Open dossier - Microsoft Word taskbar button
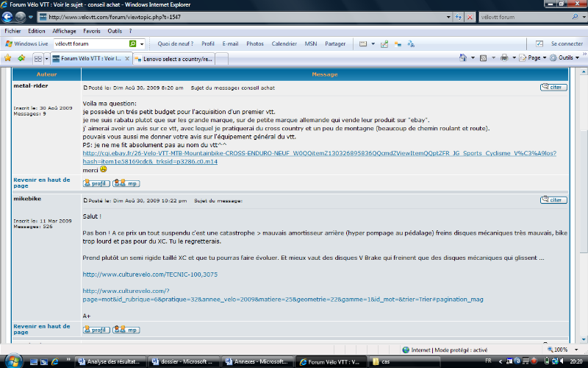 click(x=183, y=361)
